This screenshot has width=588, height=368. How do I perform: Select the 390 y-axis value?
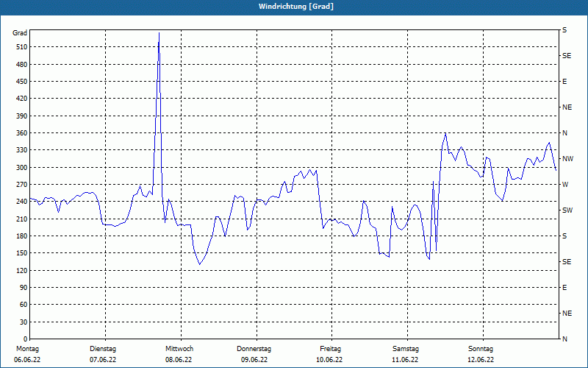(x=22, y=116)
